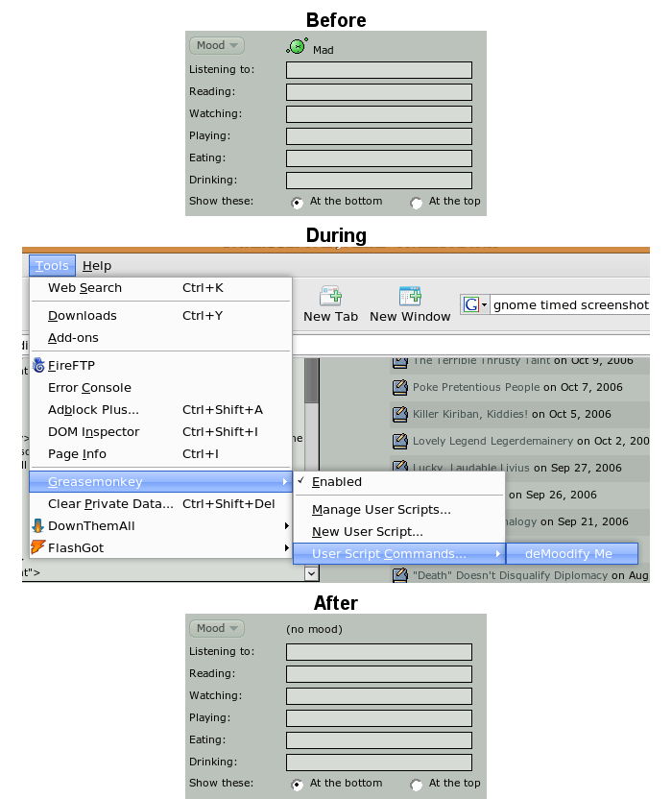Open the Tools menu

point(52,265)
